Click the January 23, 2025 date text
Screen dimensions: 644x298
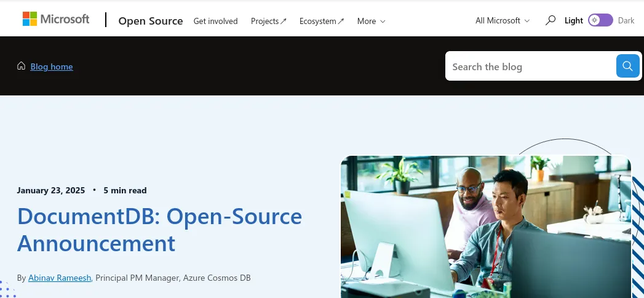pos(51,190)
